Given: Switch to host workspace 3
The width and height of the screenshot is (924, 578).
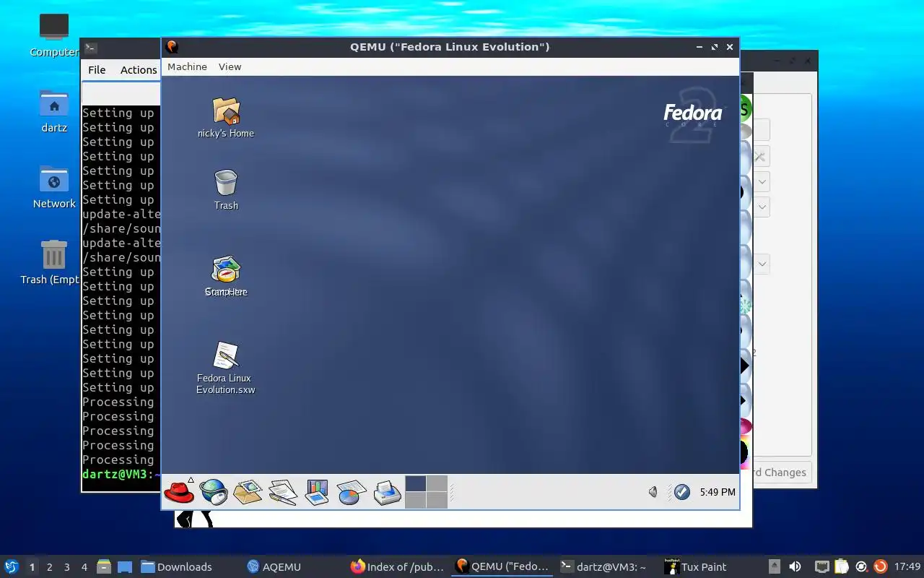Looking at the screenshot, I should point(66,567).
